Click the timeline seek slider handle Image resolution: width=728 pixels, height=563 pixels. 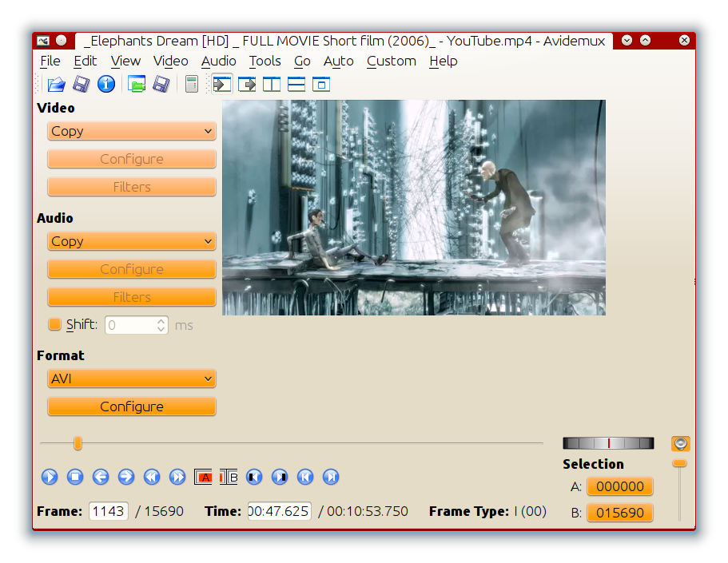point(78,443)
